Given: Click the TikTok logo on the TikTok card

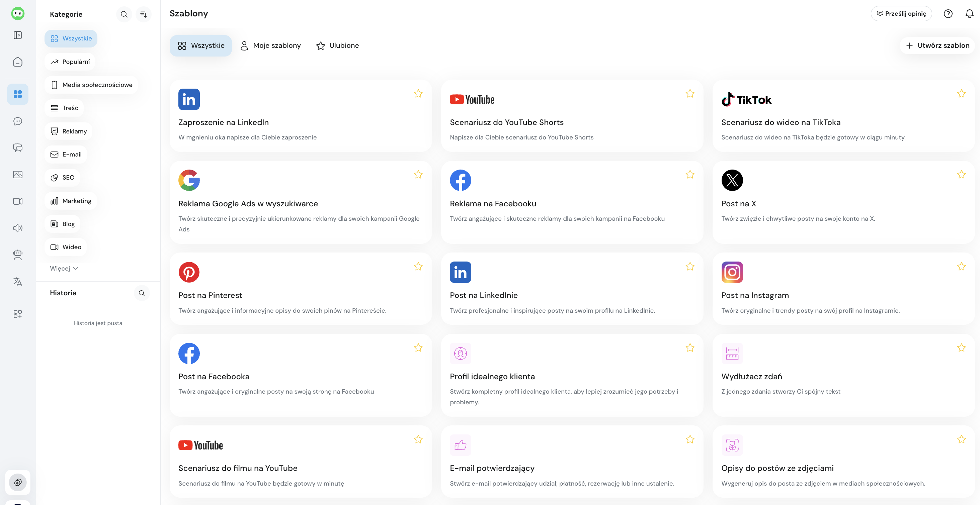Looking at the screenshot, I should (x=746, y=100).
